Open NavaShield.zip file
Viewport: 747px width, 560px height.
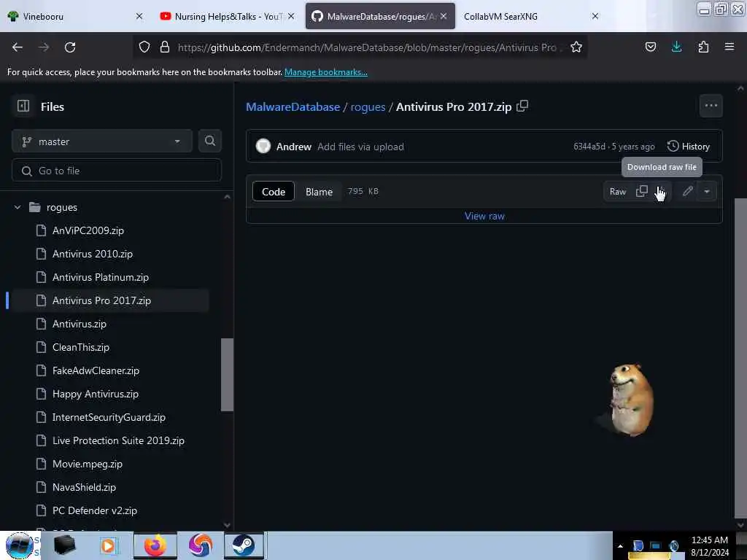click(85, 487)
